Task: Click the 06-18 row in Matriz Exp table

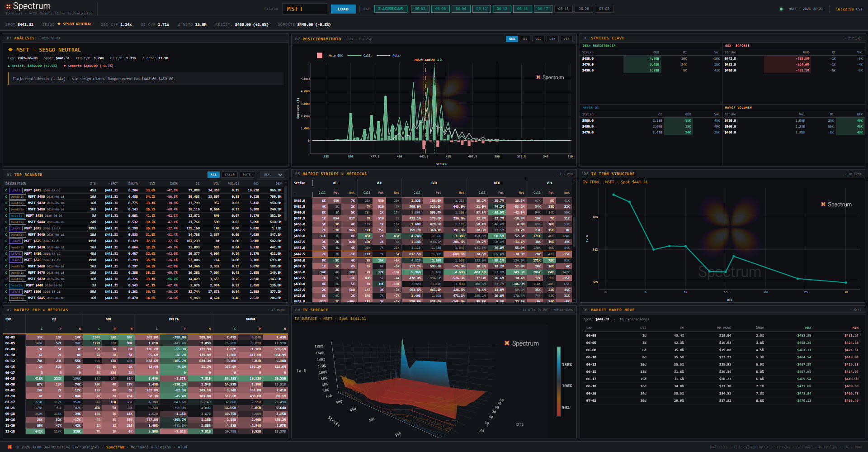Action: 146,379
